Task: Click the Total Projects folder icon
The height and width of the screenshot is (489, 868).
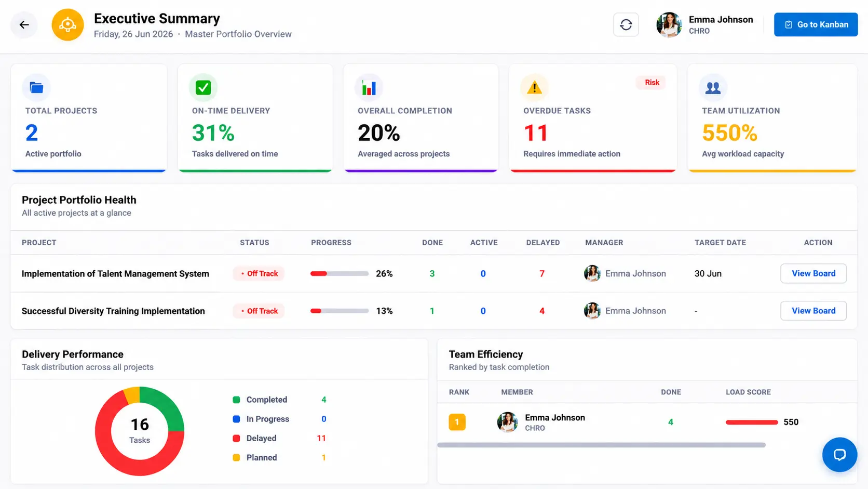Action: 36,87
